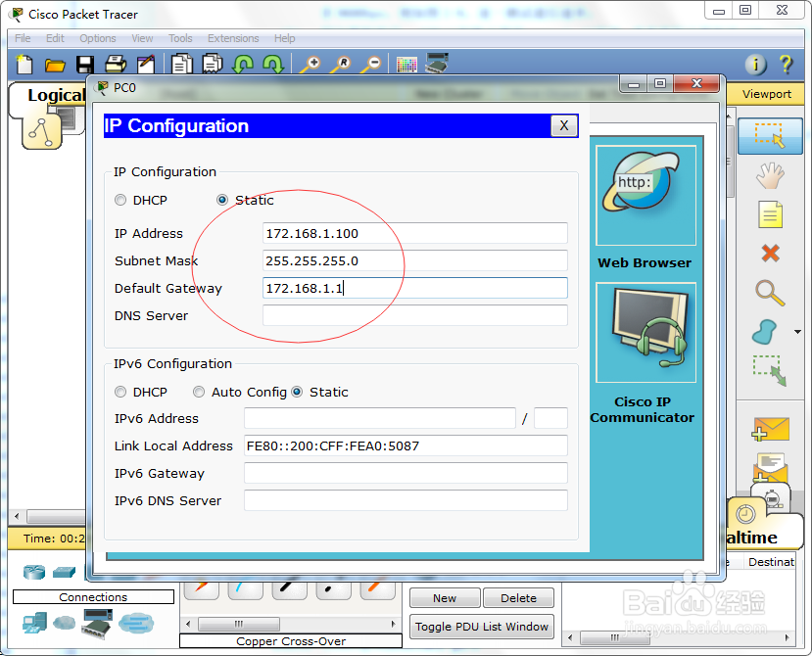Open the View menu
Image resolution: width=812 pixels, height=656 pixels.
pos(142,38)
